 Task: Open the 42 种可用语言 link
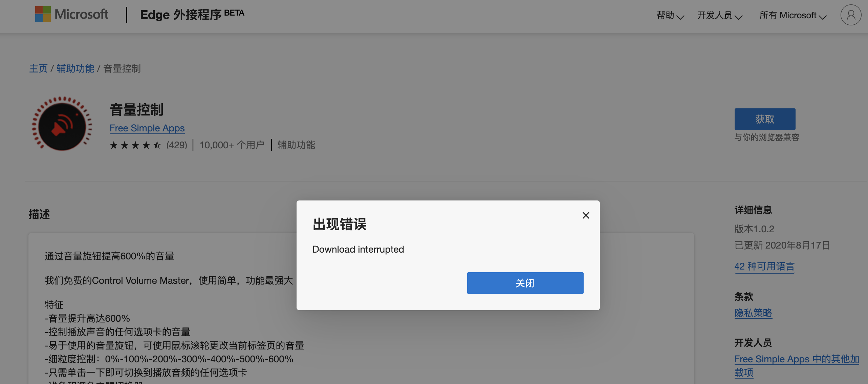(764, 266)
